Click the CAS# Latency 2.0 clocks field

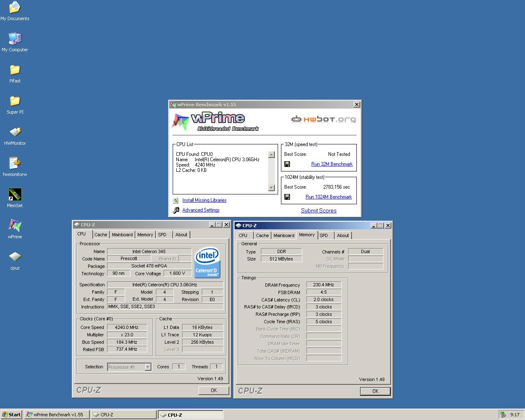324,299
